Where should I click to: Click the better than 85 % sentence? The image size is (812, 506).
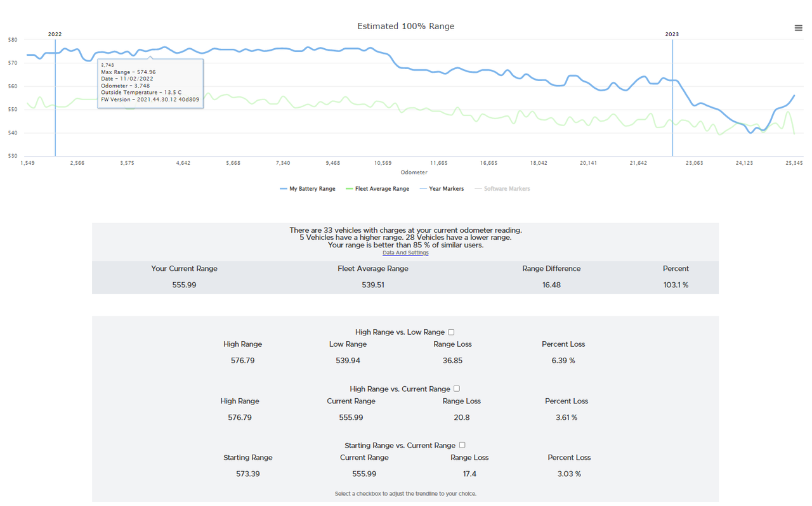(x=405, y=245)
